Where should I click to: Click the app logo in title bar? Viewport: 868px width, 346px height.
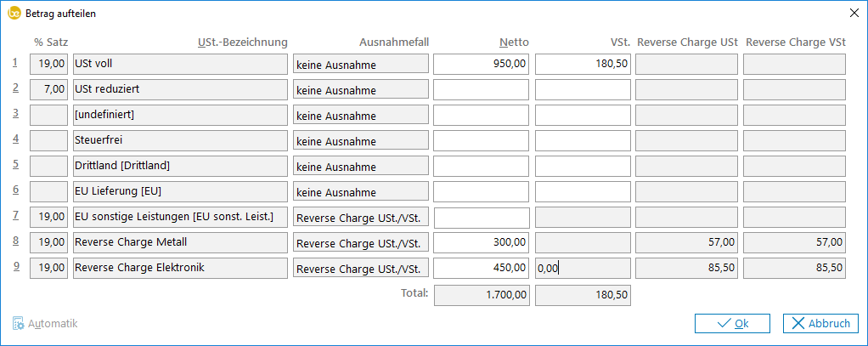point(13,13)
